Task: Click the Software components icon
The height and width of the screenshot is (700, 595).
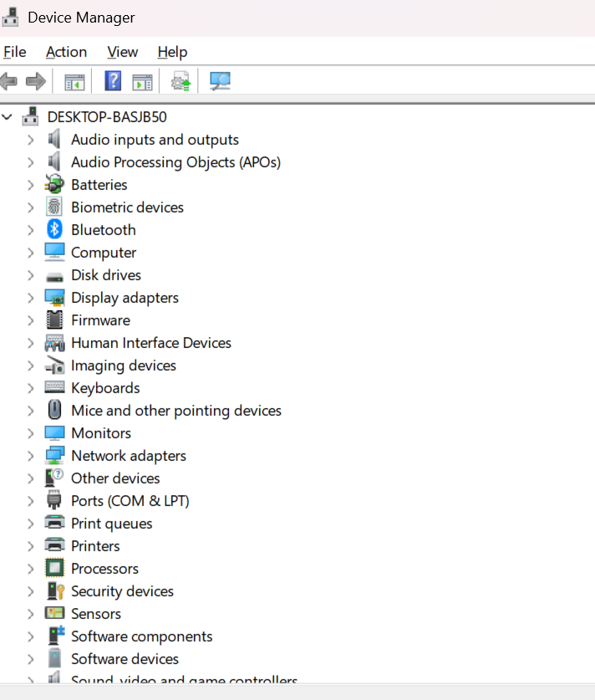Action: (x=55, y=636)
